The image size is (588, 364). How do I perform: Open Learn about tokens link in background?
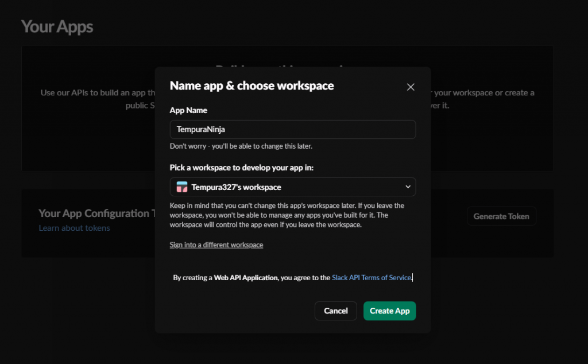pos(74,228)
